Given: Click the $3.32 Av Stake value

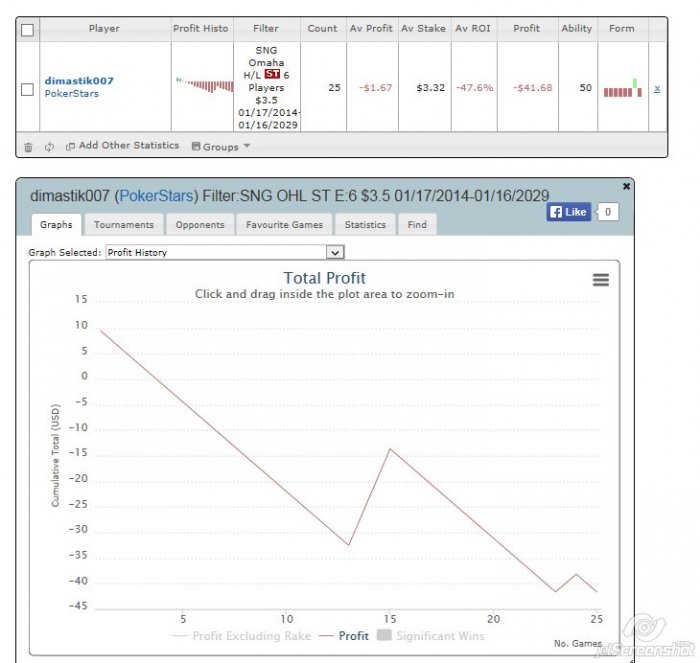Looking at the screenshot, I should pyautogui.click(x=431, y=88).
